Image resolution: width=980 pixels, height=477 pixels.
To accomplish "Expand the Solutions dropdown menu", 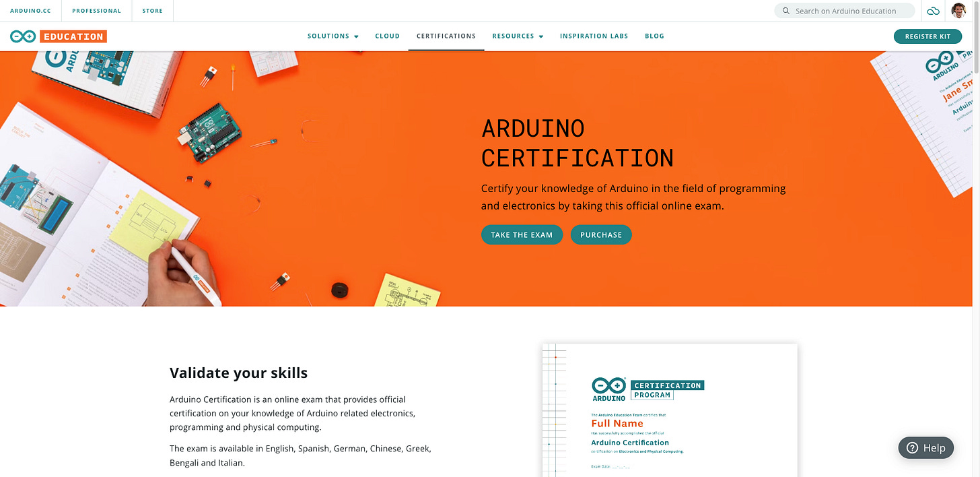I will click(x=333, y=36).
